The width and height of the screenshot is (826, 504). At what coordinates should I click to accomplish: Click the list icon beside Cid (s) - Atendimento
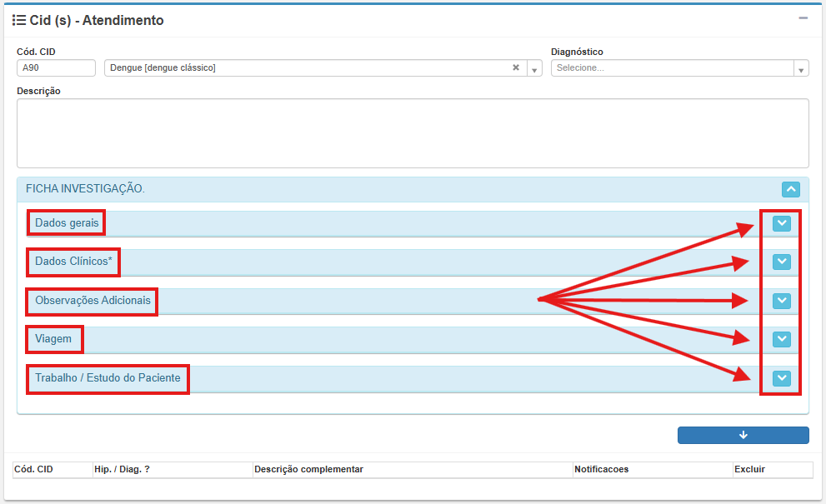coord(19,20)
